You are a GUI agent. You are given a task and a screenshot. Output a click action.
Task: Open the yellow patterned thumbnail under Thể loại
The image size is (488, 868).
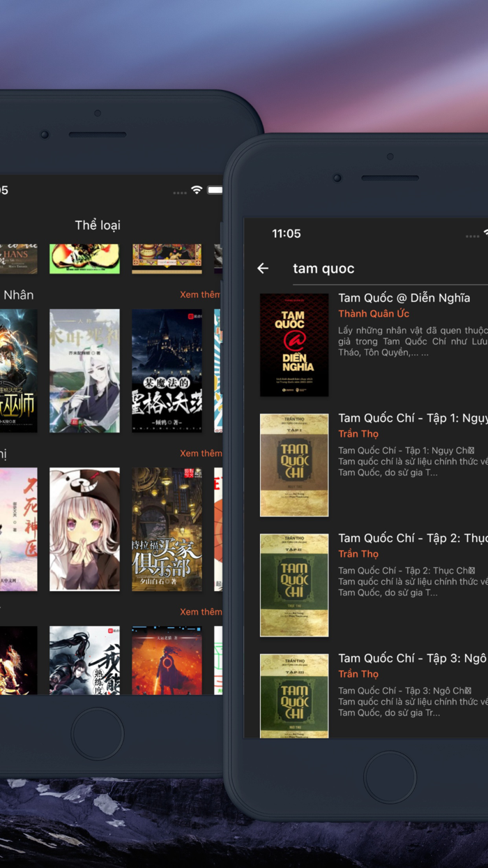(x=167, y=259)
